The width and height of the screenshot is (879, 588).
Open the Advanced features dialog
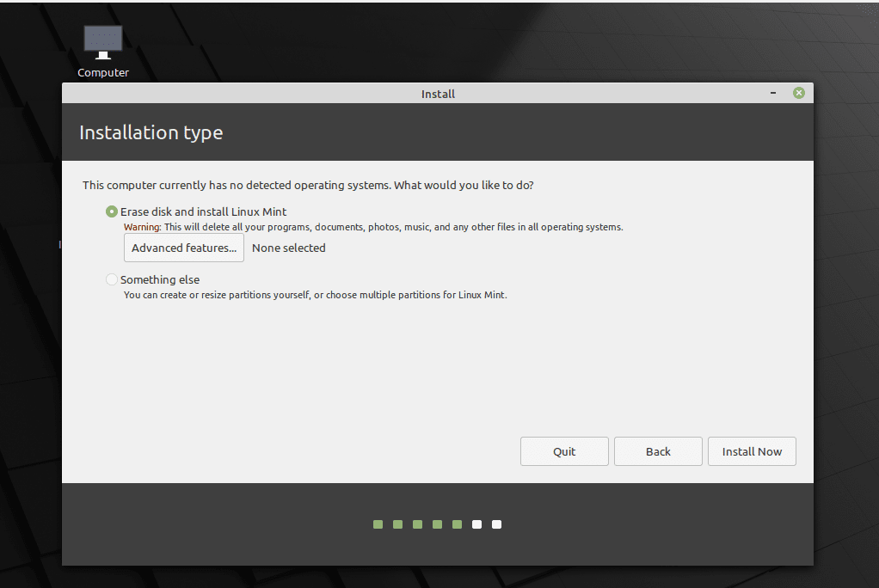[183, 248]
